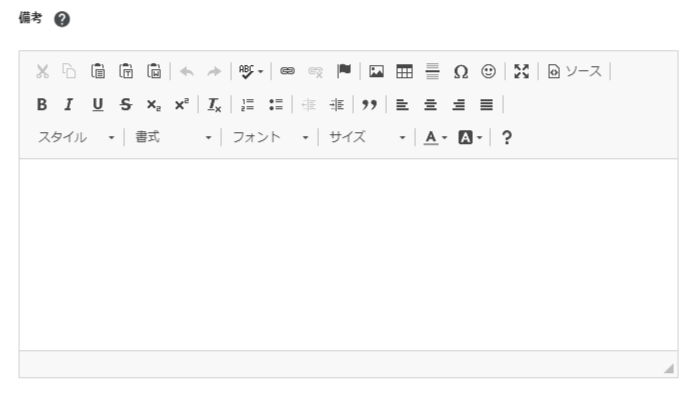Screen dimensions: 696x394
Task: Click Paste as plain text icon
Action: tap(126, 71)
